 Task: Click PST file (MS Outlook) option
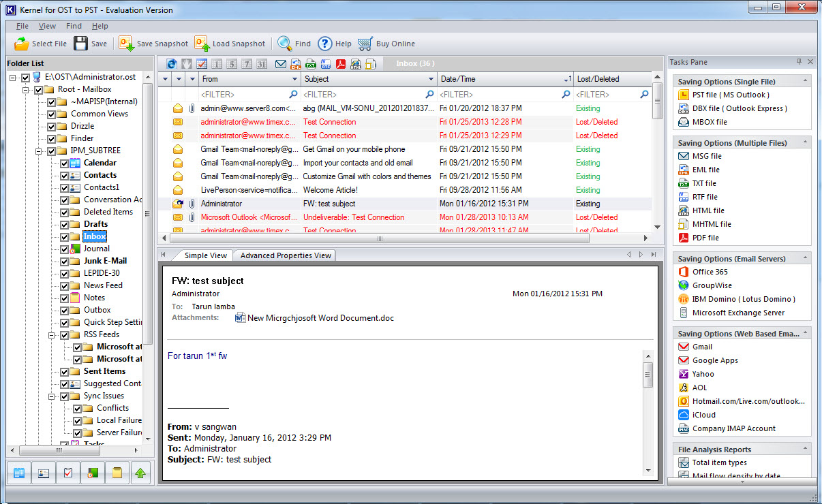[730, 95]
